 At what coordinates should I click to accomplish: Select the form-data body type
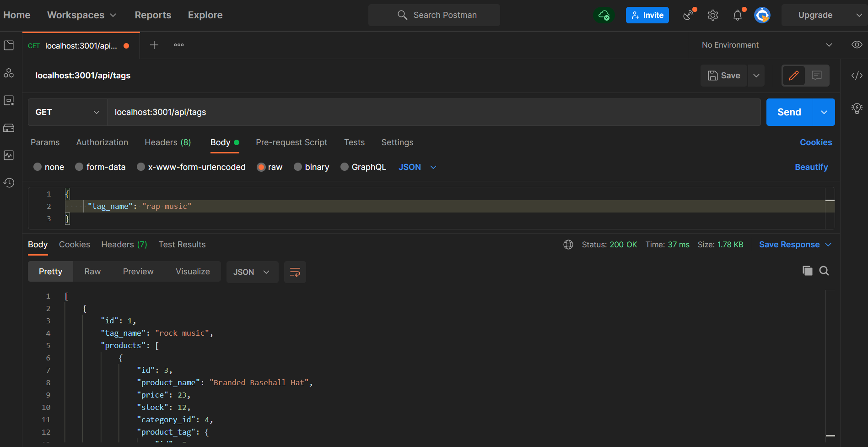point(79,167)
